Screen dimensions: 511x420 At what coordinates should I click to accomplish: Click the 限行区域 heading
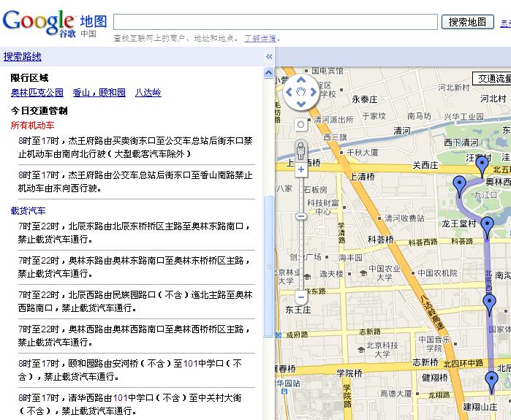click(x=29, y=78)
